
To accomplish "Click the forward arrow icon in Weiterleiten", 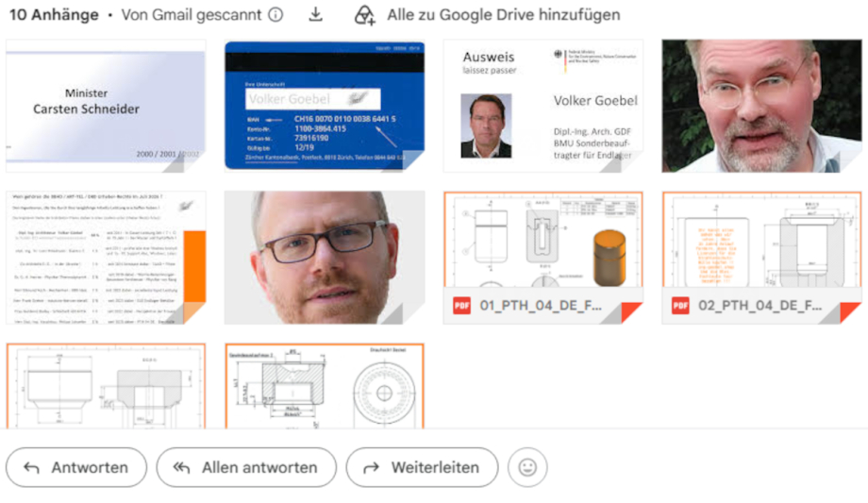I will point(371,468).
